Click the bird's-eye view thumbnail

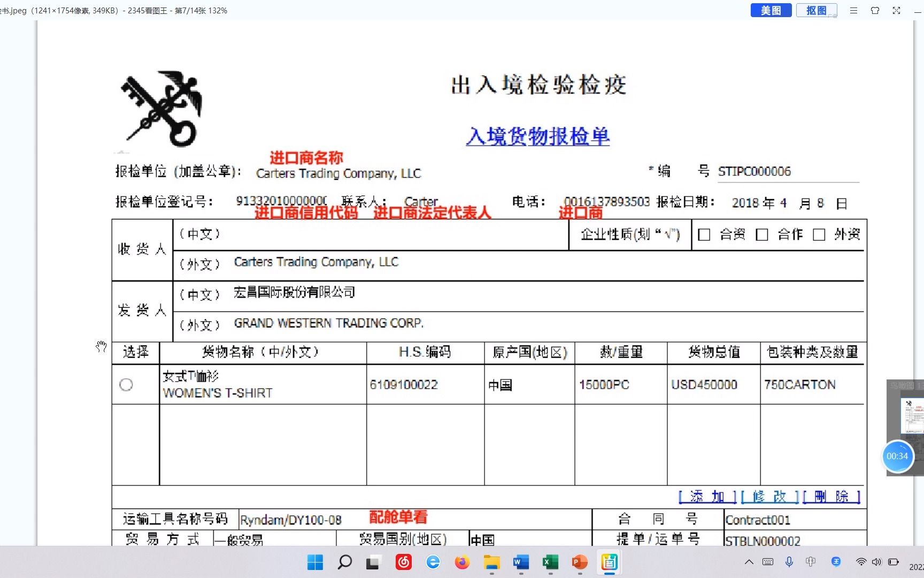point(912,416)
